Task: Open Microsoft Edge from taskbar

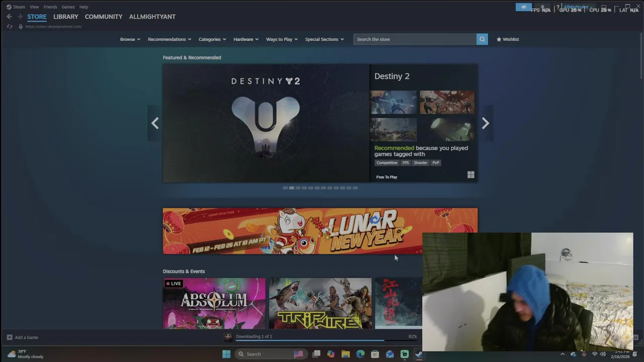Action: pos(360,354)
